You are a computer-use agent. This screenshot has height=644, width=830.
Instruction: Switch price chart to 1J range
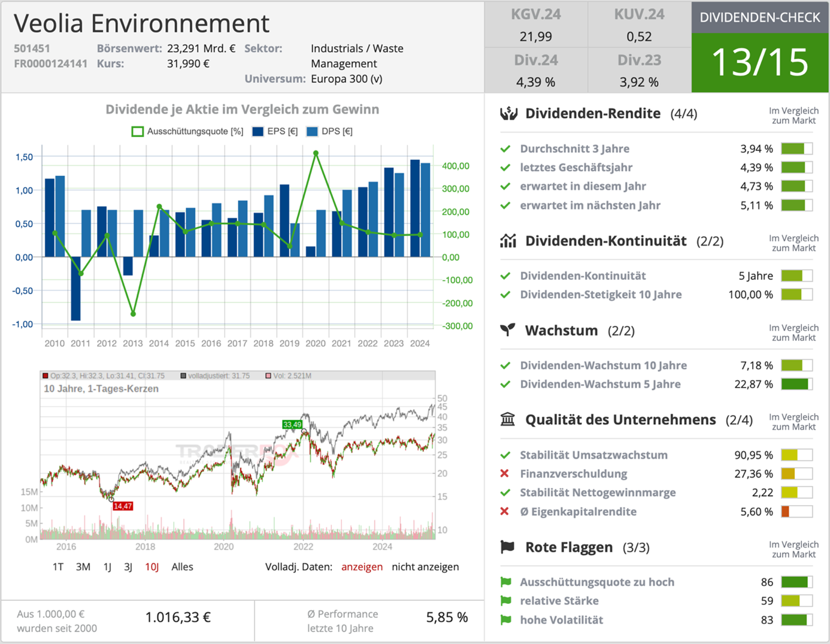(x=107, y=567)
